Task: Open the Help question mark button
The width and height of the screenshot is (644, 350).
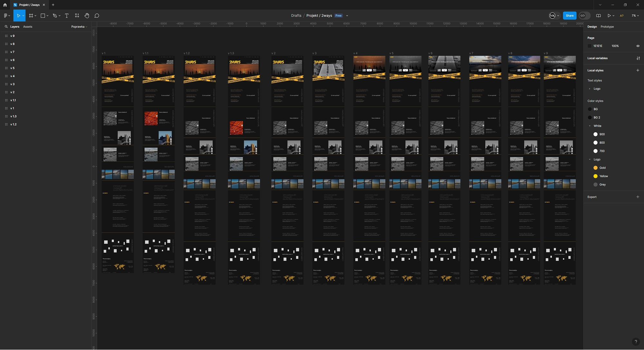Action: point(636,342)
